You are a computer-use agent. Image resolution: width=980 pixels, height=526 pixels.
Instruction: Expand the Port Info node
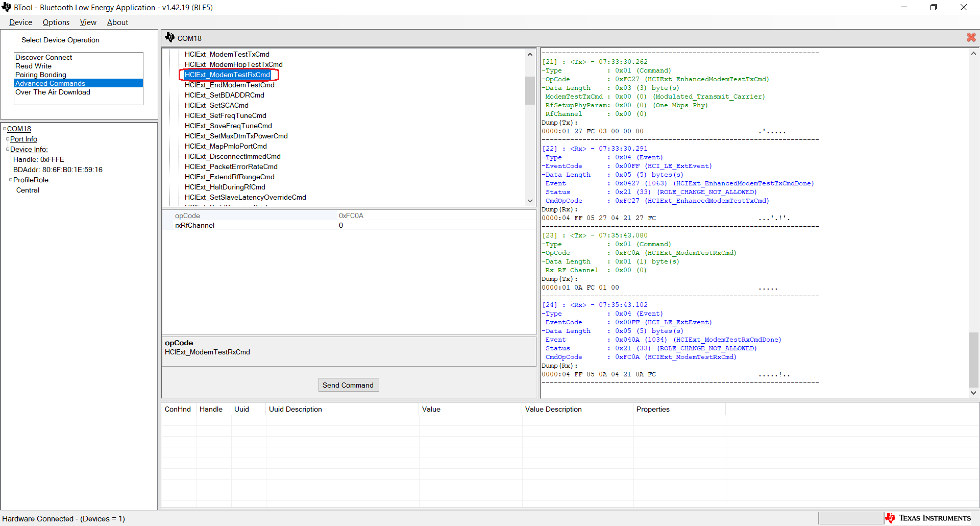pos(7,139)
